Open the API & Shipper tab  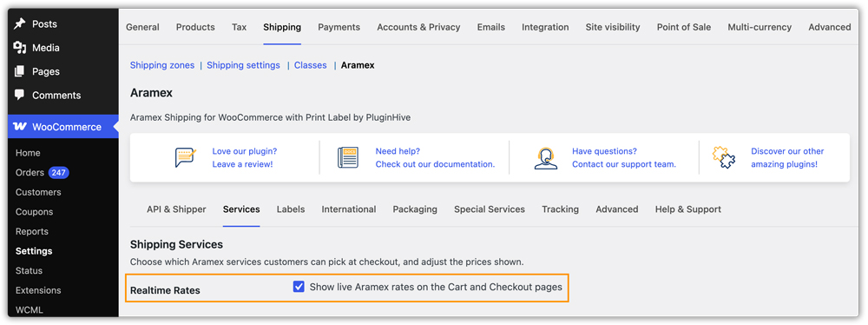(x=176, y=209)
